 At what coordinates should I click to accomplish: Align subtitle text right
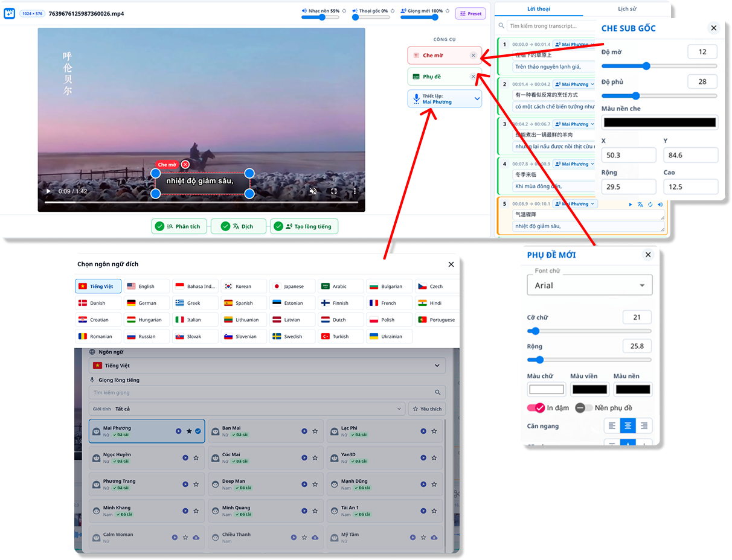click(x=644, y=426)
